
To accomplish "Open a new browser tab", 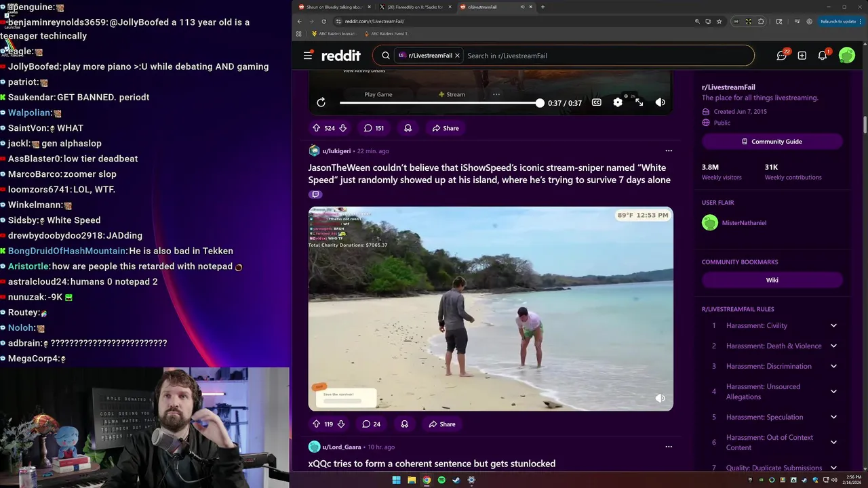I will pos(542,7).
